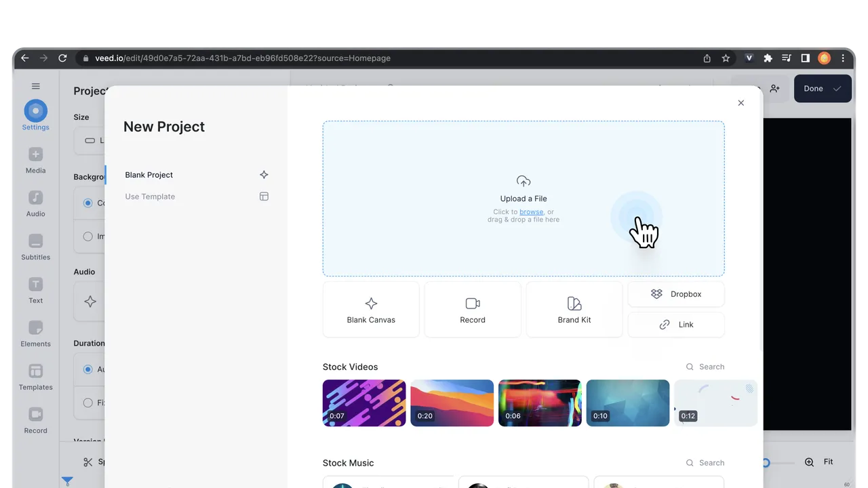Screen dimensions: 868x488
Task: Select the Automatic duration radio button
Action: [x=87, y=369]
